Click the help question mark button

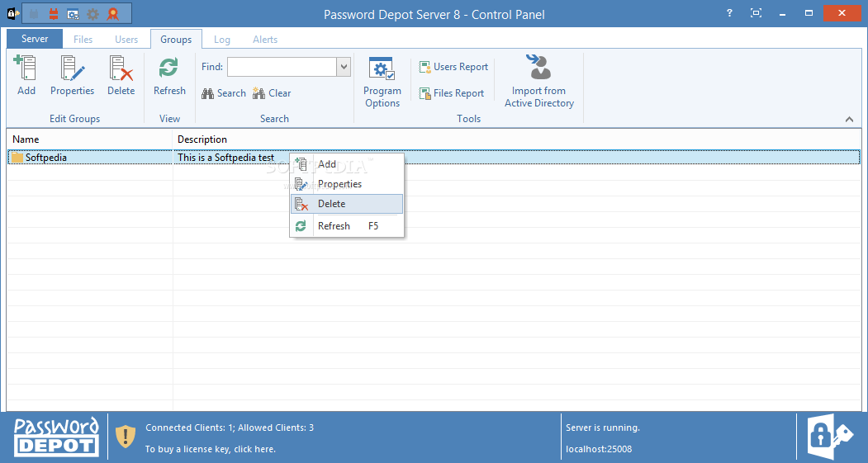(x=729, y=12)
